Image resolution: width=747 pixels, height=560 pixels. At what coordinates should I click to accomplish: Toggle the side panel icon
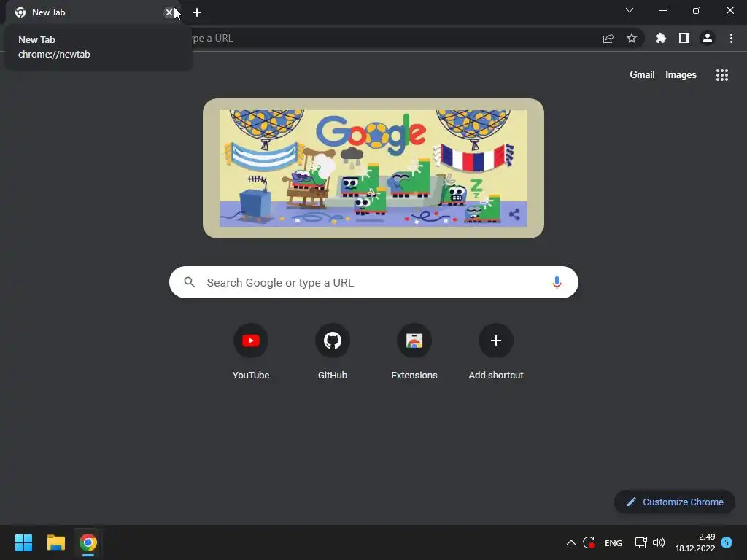(x=684, y=38)
